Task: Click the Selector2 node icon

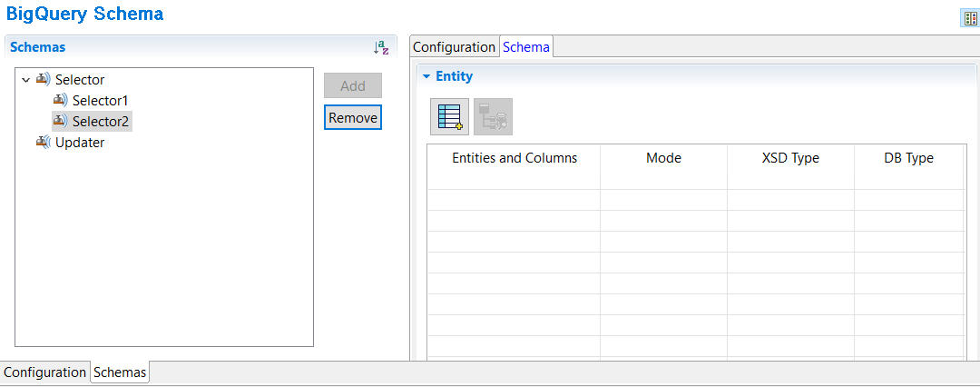Action: [60, 120]
